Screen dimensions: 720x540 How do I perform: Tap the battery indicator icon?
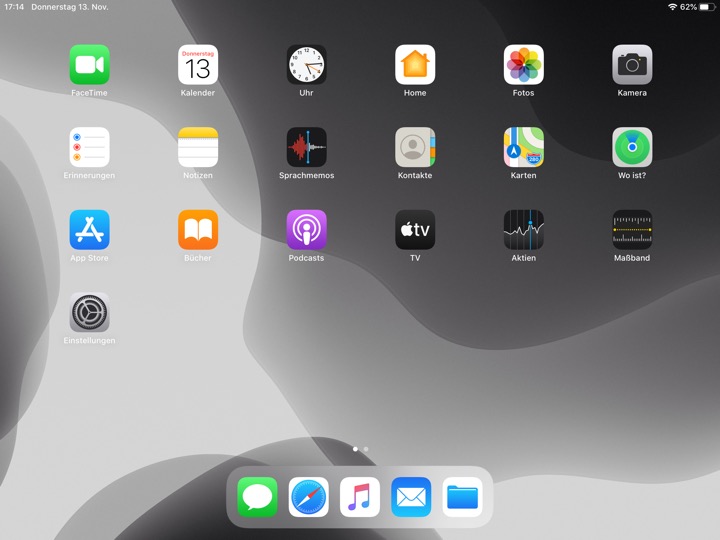point(707,7)
